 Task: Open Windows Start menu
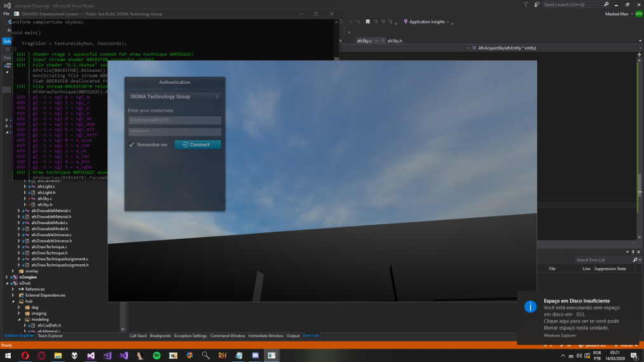click(8, 356)
